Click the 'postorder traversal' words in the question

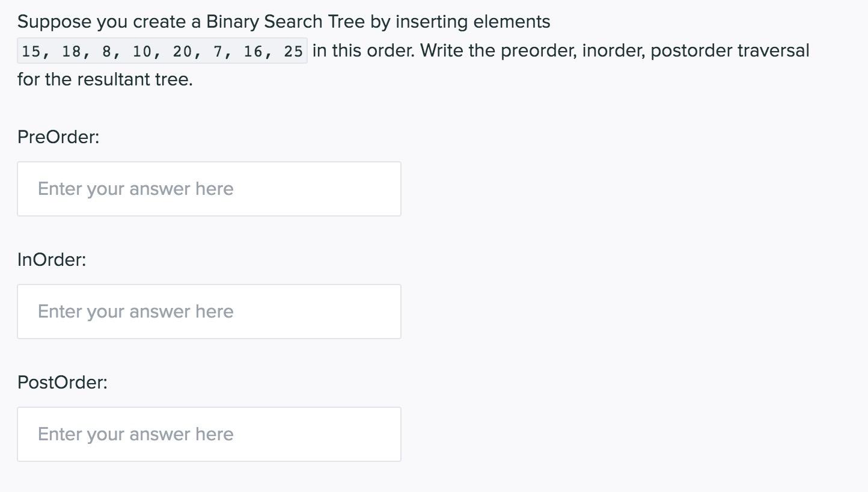click(730, 51)
